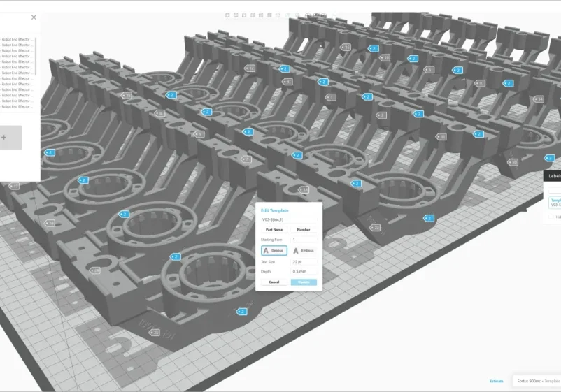
Task: Click the isometric home view icon in top toolbar
Action: point(278,15)
